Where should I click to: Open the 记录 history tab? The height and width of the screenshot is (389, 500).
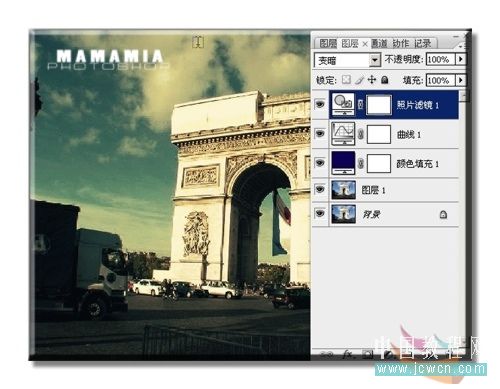423,43
